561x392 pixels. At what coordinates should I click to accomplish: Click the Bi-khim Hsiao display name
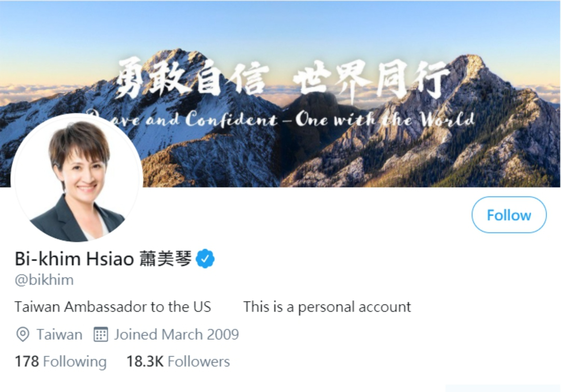pos(74,259)
